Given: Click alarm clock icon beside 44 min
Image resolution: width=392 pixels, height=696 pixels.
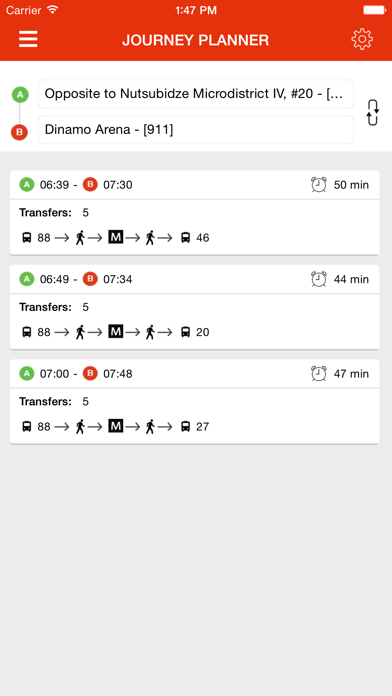Looking at the screenshot, I should pyautogui.click(x=319, y=279).
